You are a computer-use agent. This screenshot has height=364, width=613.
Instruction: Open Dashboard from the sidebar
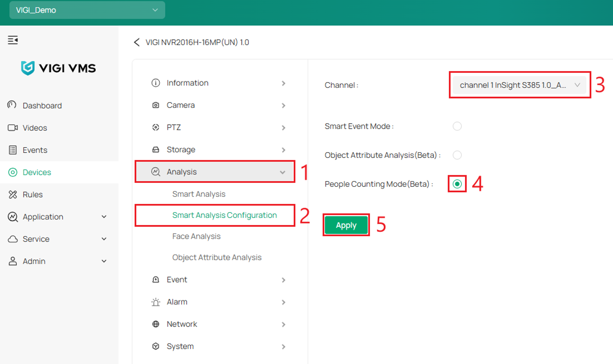[x=59, y=105]
